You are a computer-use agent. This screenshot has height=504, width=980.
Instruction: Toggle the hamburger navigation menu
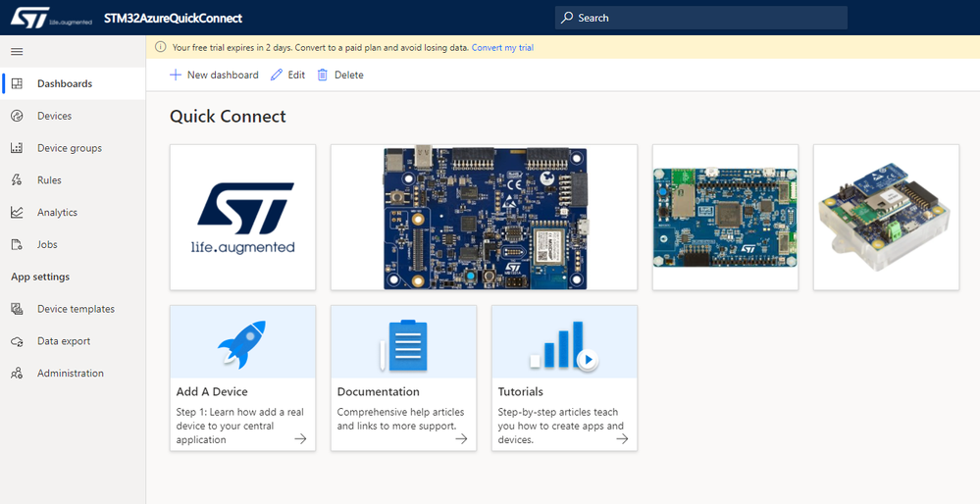point(17,52)
